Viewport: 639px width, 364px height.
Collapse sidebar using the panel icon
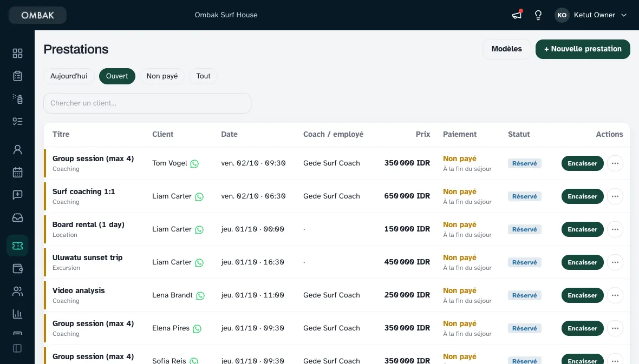[17, 348]
